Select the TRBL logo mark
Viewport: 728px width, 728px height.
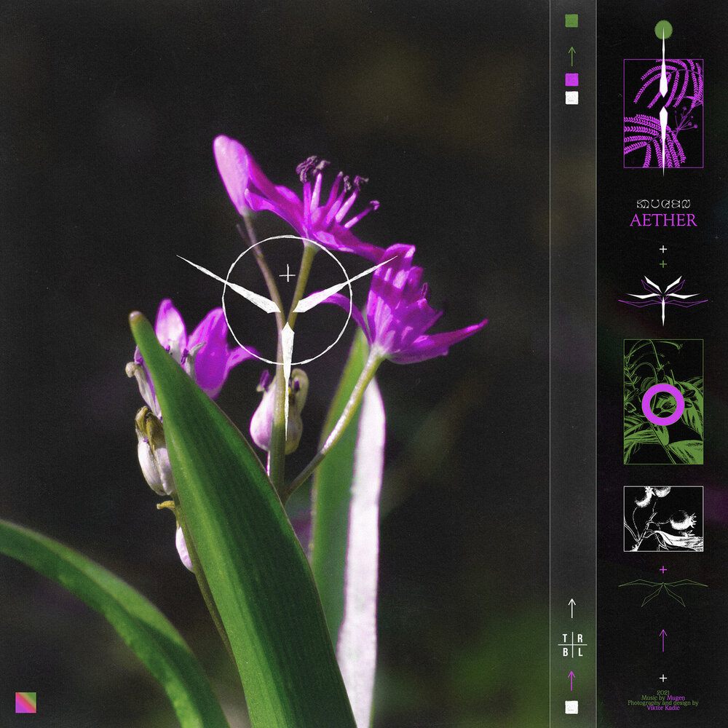coord(572,646)
